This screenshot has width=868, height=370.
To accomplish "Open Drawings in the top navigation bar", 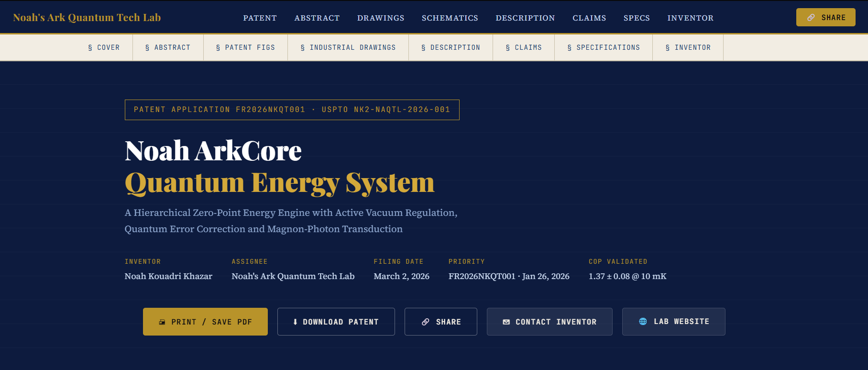I will point(381,18).
